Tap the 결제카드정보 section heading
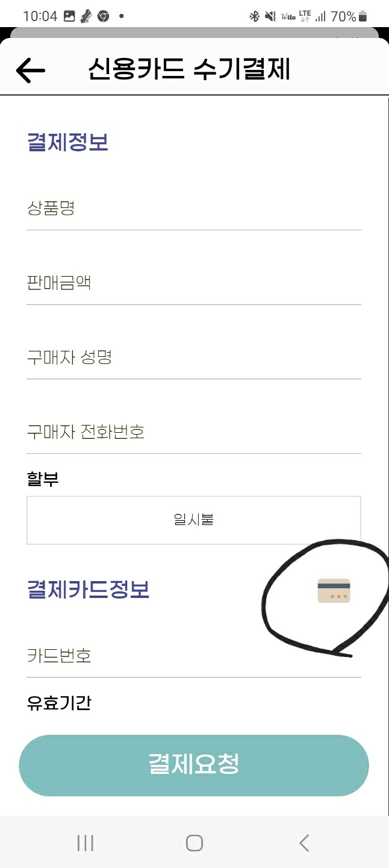This screenshot has height=868, width=389. coord(89,590)
